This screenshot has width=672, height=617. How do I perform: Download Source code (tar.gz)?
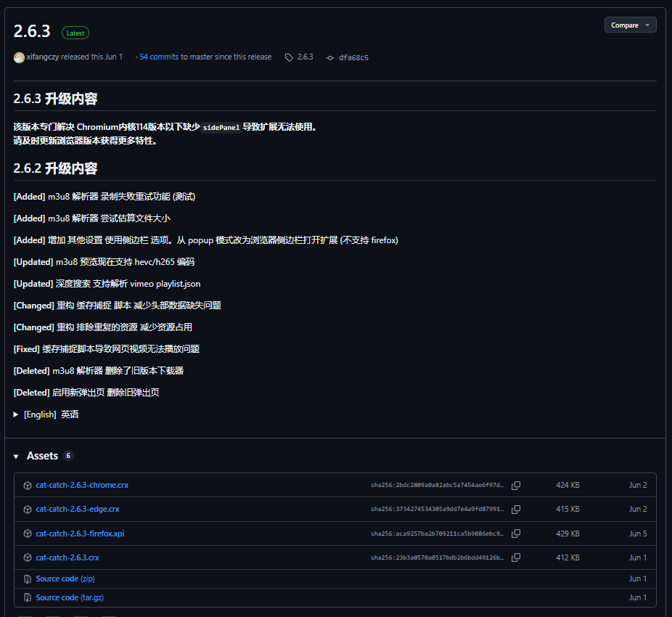pyautogui.click(x=70, y=597)
